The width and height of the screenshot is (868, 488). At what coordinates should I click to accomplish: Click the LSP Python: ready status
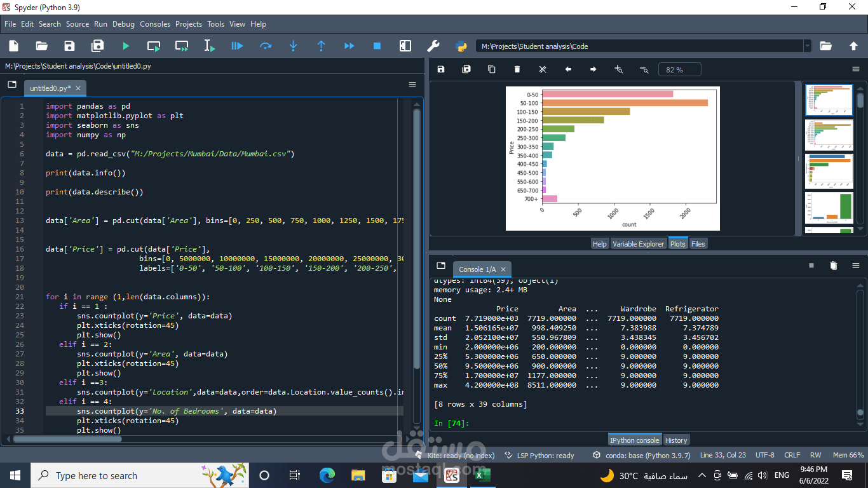tap(539, 456)
